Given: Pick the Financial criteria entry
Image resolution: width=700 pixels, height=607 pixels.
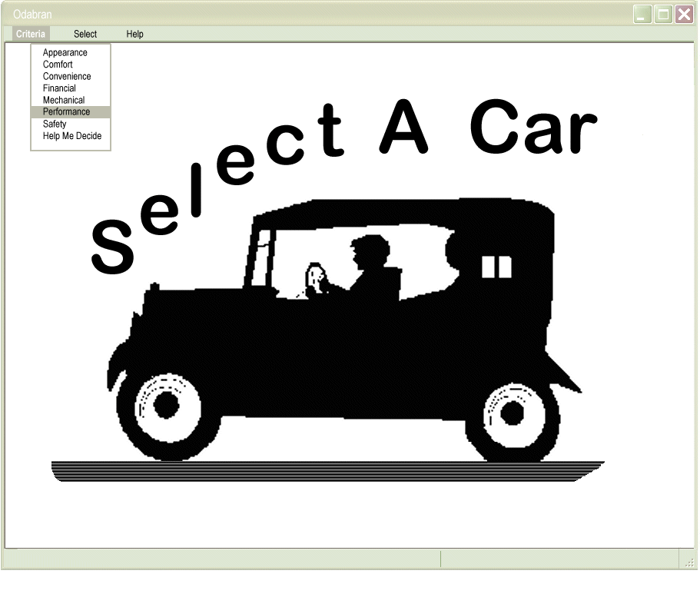Looking at the screenshot, I should pos(59,88).
